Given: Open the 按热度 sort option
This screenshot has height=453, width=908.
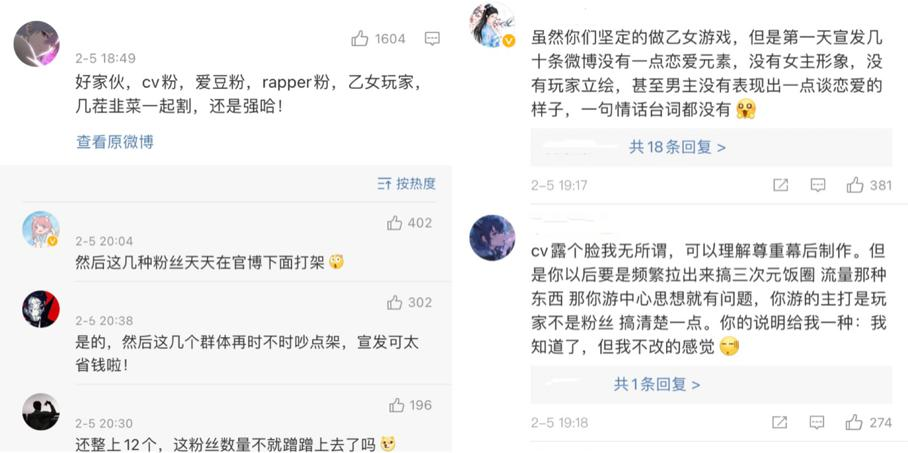Looking at the screenshot, I should [407, 184].
